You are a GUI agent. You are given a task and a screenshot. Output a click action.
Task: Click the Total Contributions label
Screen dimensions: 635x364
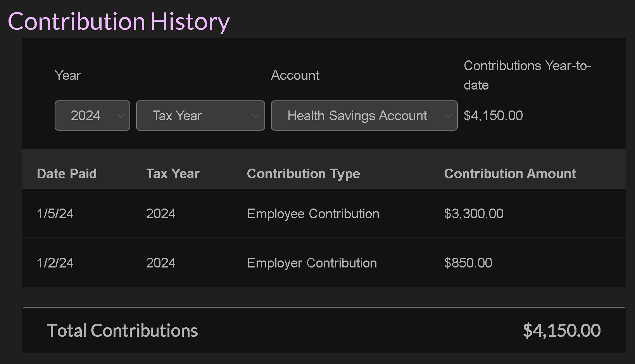[x=122, y=331]
